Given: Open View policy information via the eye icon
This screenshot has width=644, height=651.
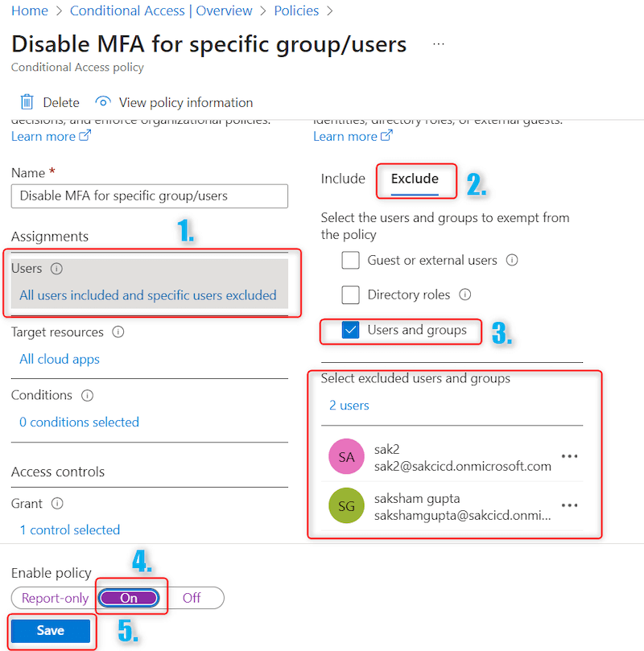Looking at the screenshot, I should tap(102, 102).
